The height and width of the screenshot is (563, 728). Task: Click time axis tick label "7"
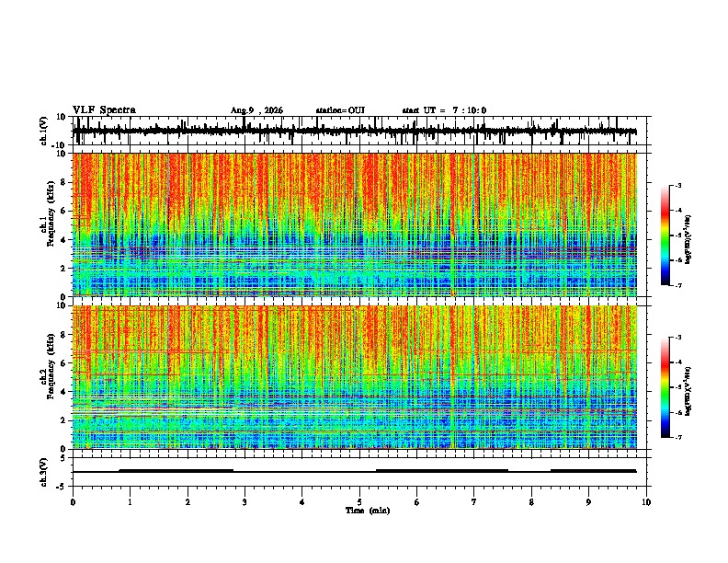tap(474, 502)
